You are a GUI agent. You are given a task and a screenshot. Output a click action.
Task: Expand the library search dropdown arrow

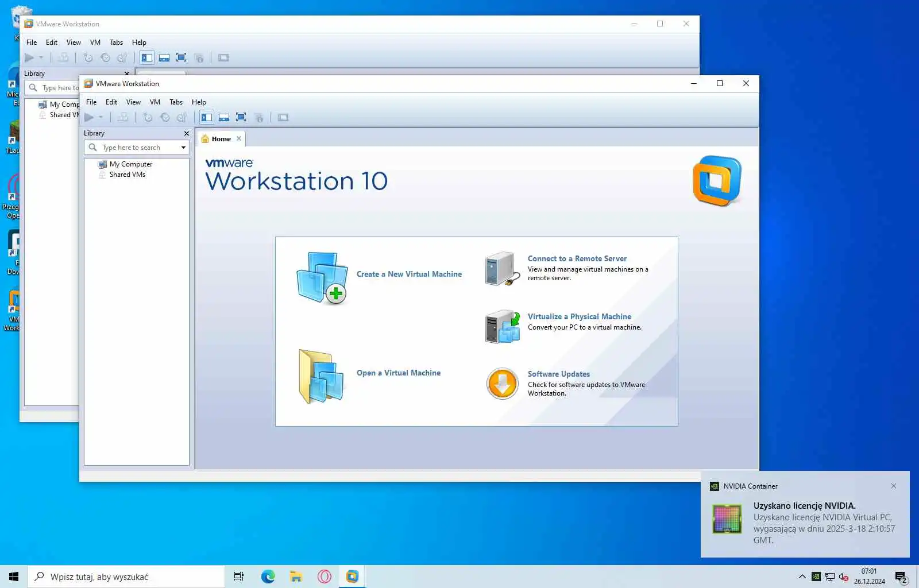click(183, 148)
